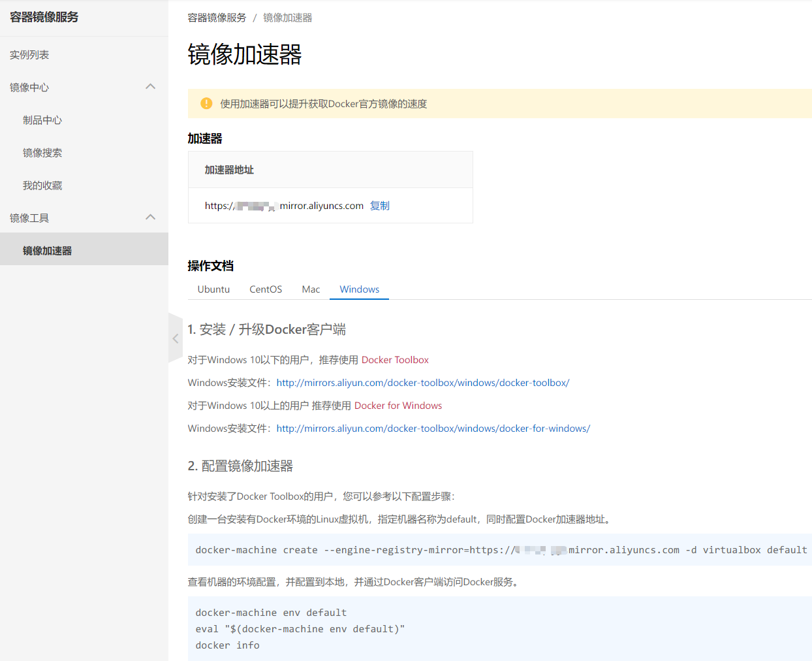Switch to the CentOS tab
Viewport: 812px width, 661px height.
coord(266,289)
